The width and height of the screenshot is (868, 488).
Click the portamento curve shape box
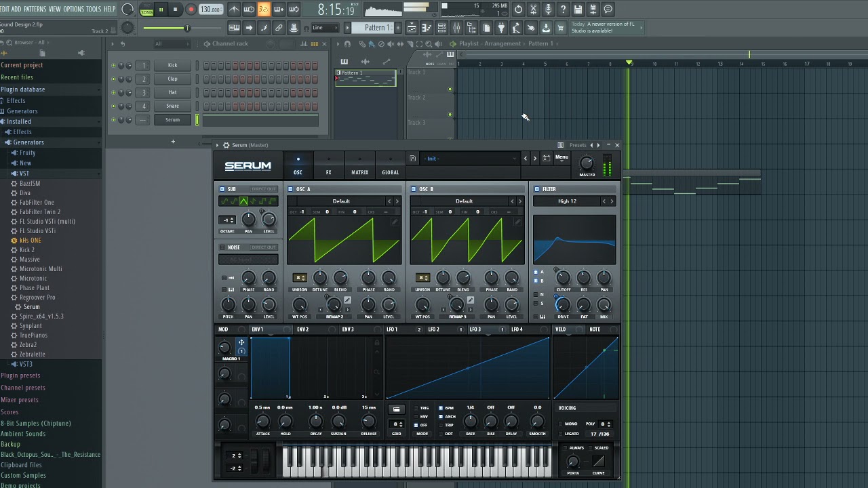598,462
